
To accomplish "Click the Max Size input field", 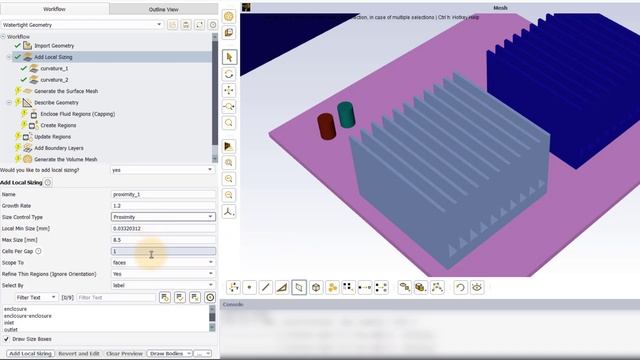I will pyautogui.click(x=163, y=240).
